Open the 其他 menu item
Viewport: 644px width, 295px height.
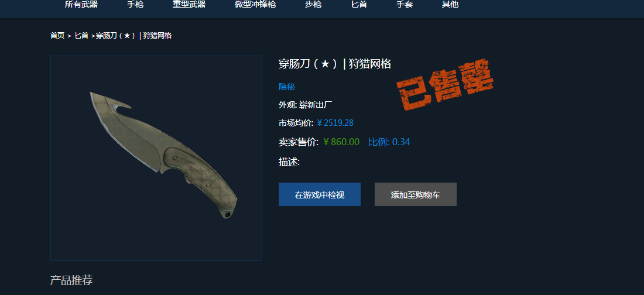(x=450, y=5)
